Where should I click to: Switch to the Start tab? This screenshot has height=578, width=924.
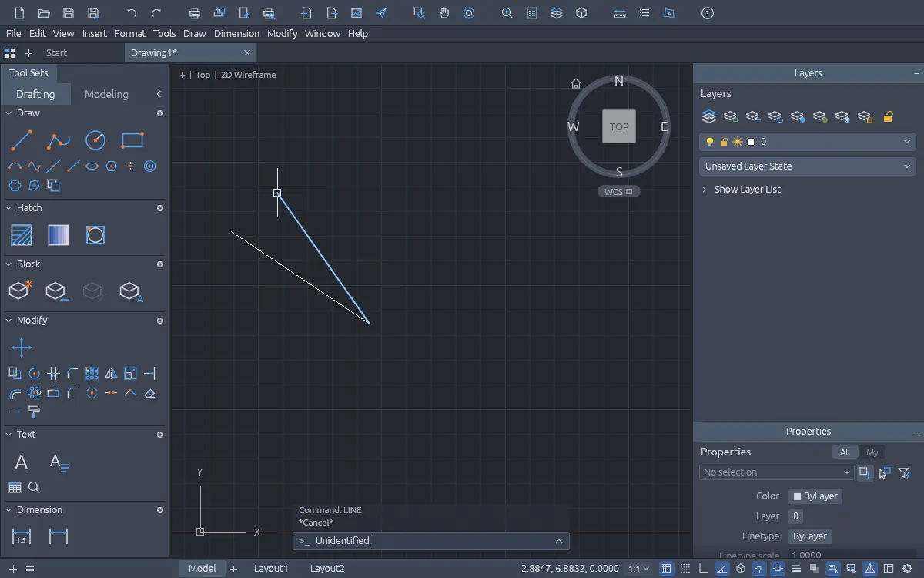coord(56,53)
